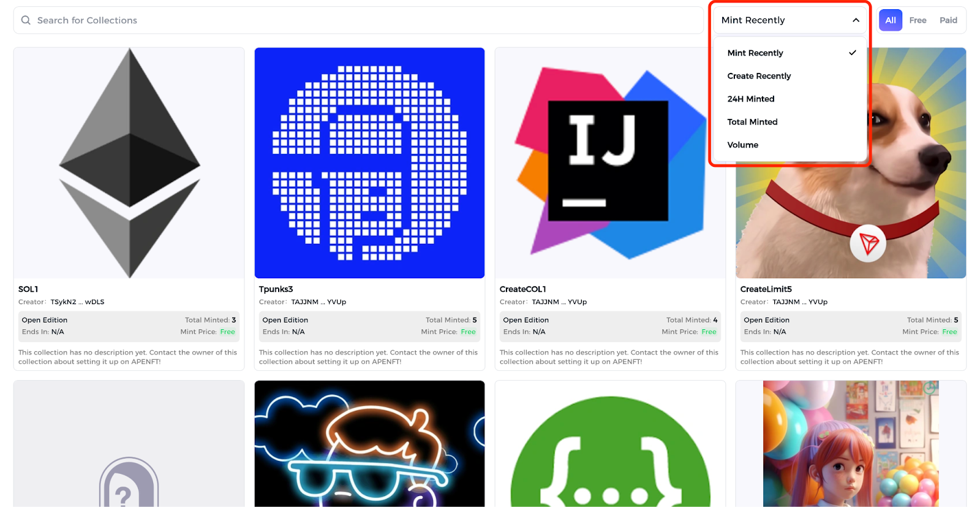Open the SOL1 collection title
Viewport: 980px width, 507px height.
tap(28, 289)
